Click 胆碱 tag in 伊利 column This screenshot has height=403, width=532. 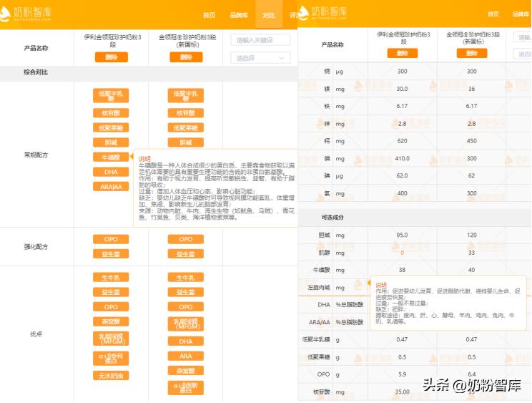coord(111,142)
